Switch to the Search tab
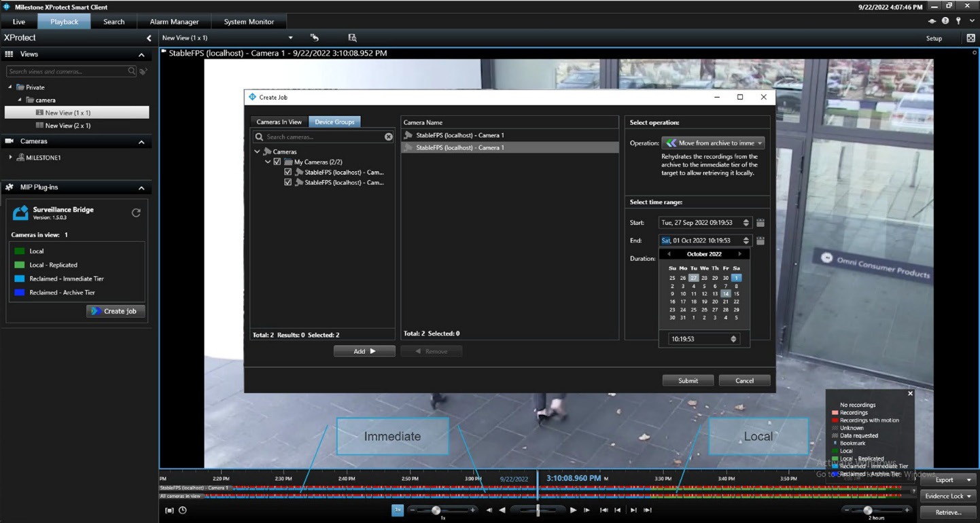 pyautogui.click(x=113, y=22)
